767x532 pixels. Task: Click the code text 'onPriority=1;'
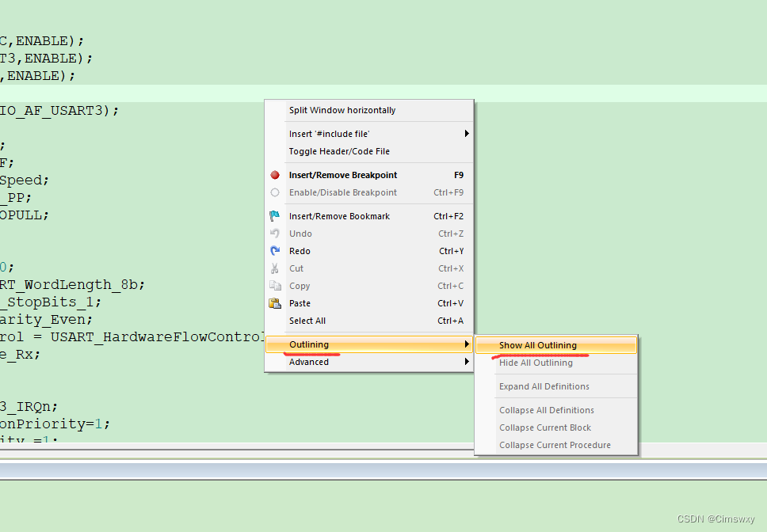pos(55,424)
